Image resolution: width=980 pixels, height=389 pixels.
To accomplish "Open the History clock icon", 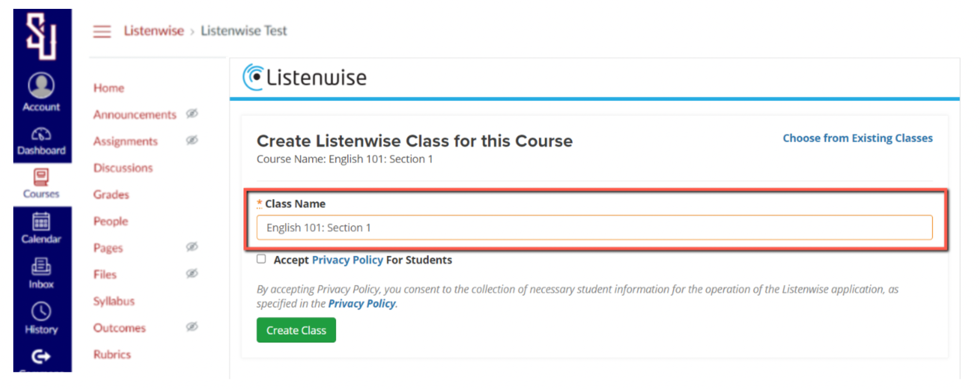I will pyautogui.click(x=41, y=312).
